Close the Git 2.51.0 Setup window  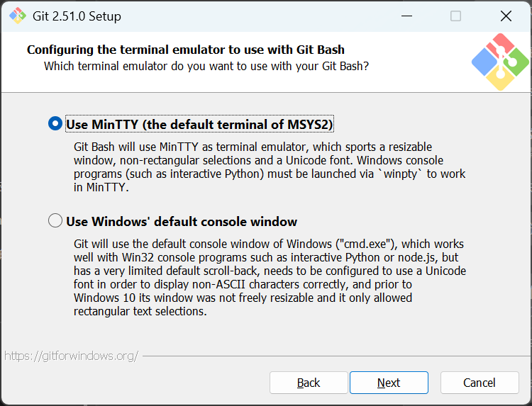506,16
